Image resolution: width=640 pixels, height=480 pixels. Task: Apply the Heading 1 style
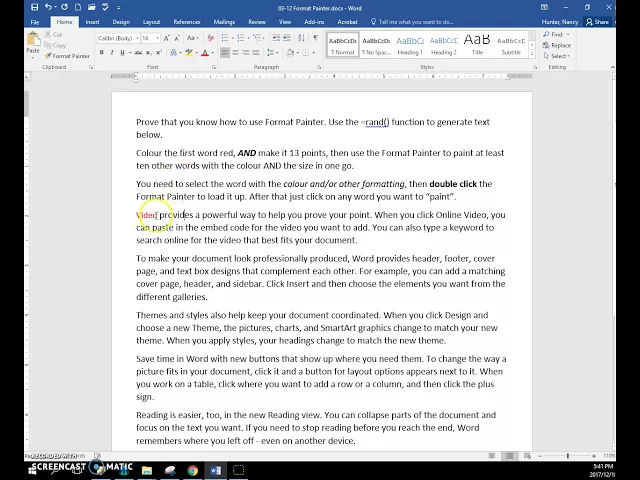410,45
